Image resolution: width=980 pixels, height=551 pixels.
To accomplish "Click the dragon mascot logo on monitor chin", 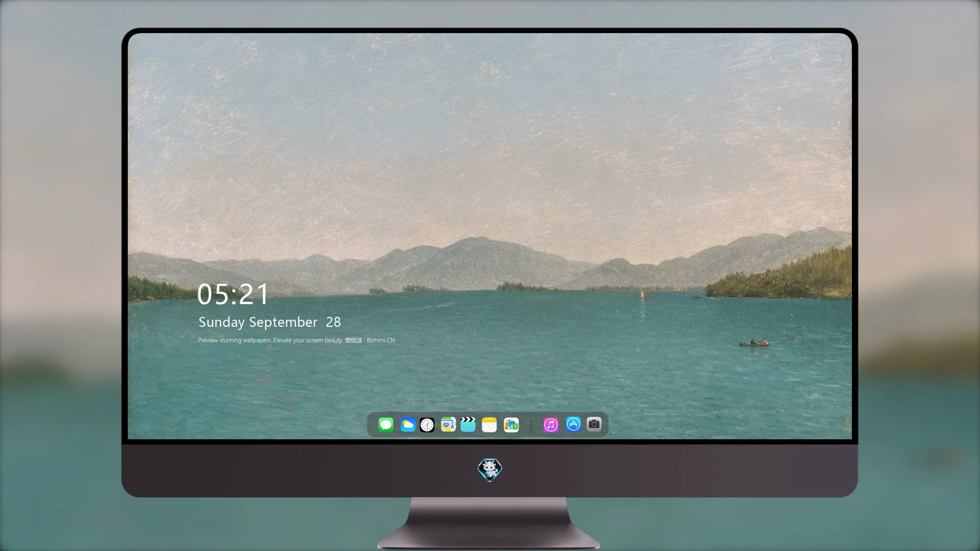I will coord(490,470).
